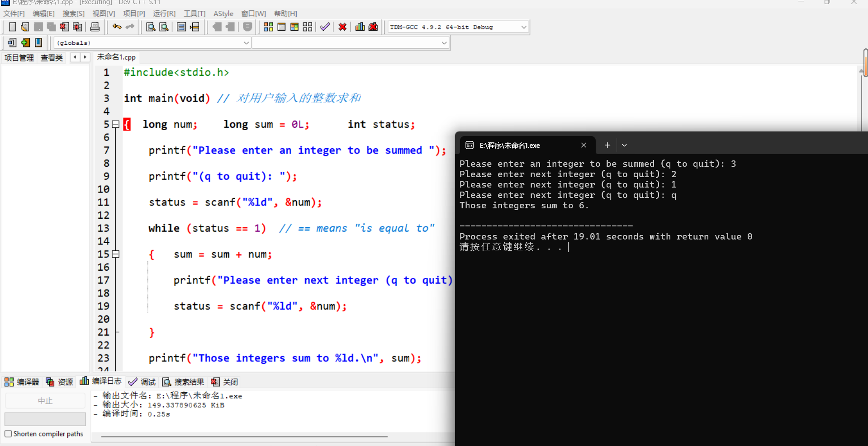
Task: Collapse the code fold at line 5
Action: [x=116, y=124]
